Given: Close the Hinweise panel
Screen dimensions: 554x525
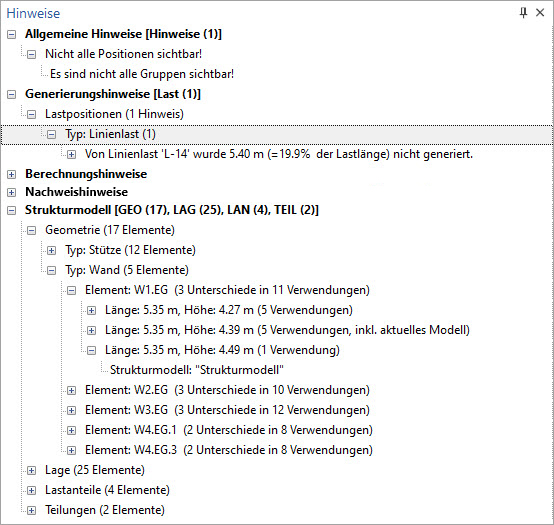Looking at the screenshot, I should [x=540, y=13].
